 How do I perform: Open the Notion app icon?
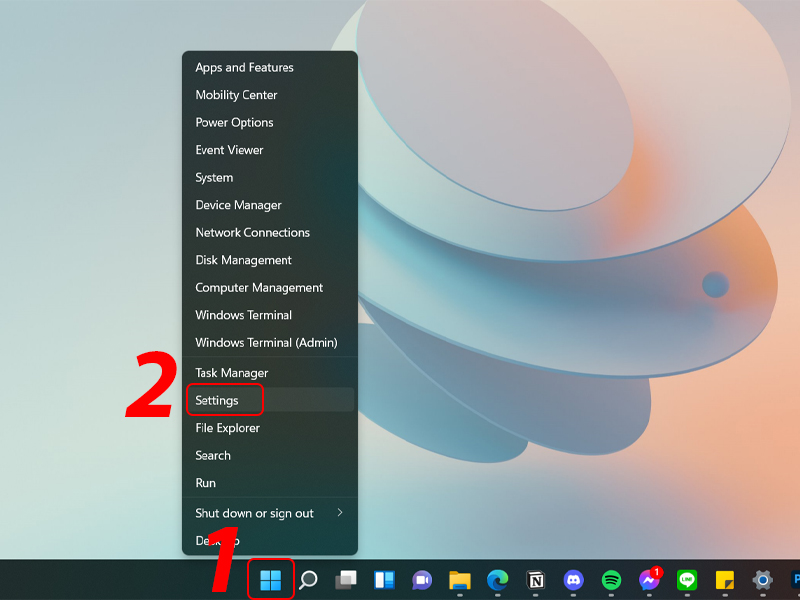point(535,580)
